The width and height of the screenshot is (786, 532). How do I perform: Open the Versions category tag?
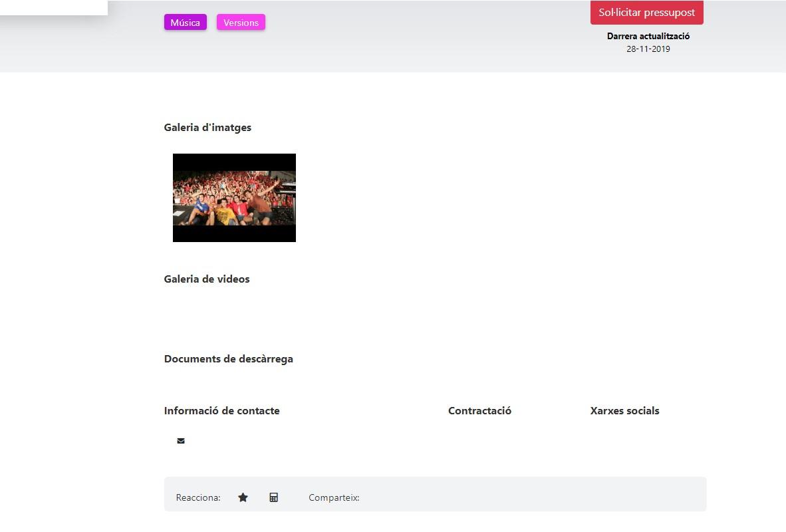pyautogui.click(x=241, y=23)
